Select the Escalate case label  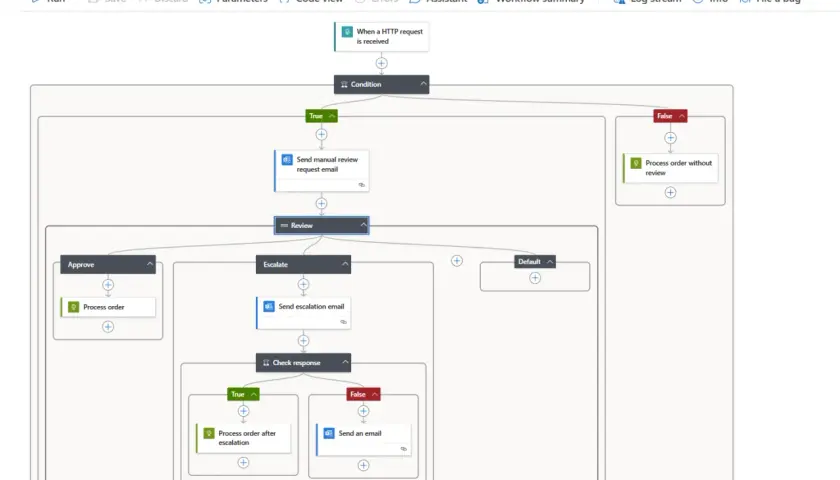click(x=275, y=265)
